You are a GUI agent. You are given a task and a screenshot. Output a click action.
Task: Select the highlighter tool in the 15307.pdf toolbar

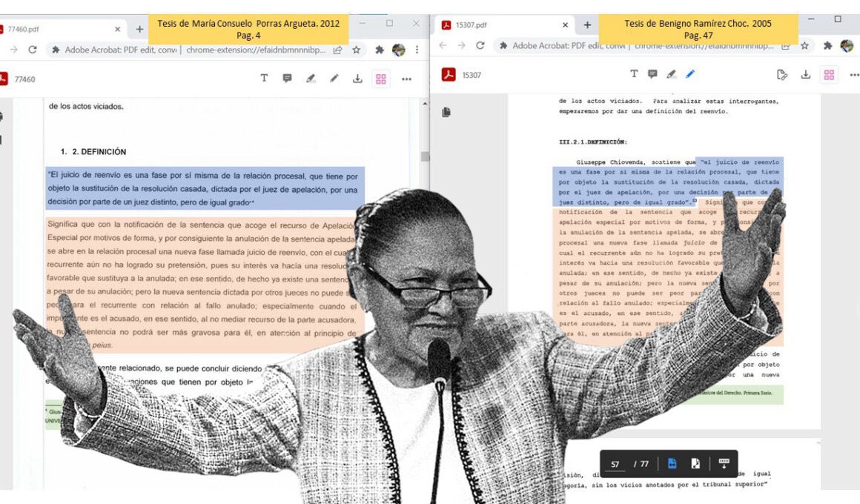[672, 74]
